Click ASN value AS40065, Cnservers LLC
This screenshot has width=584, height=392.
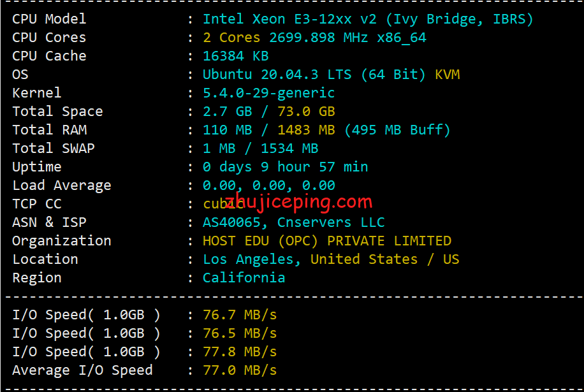[293, 222]
